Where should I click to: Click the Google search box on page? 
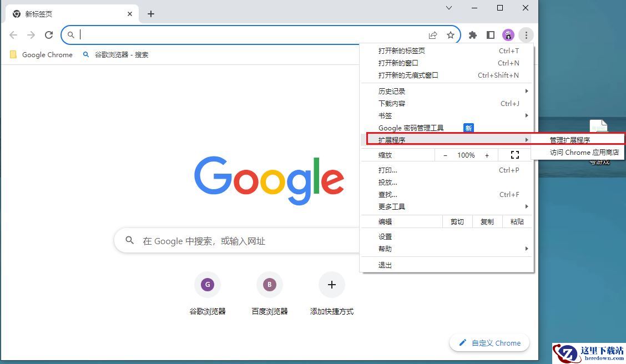tap(239, 241)
